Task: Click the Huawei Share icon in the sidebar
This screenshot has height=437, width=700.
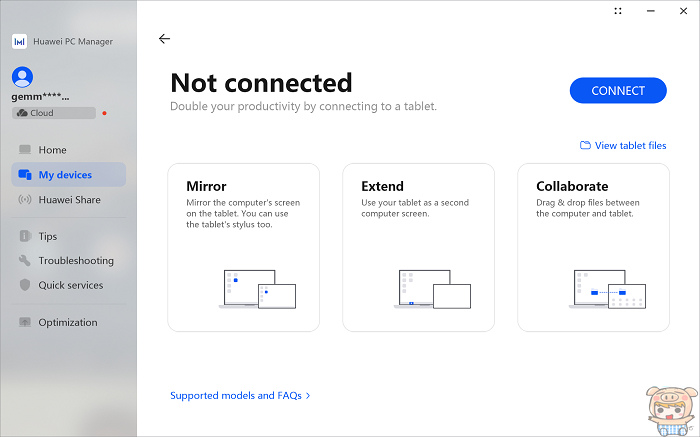Action: (25, 200)
